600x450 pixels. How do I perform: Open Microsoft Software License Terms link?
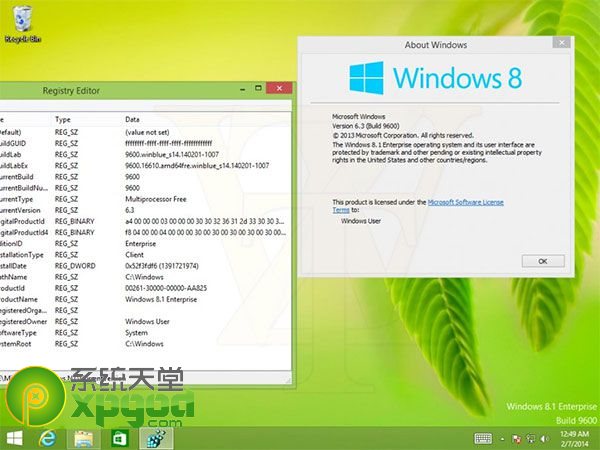pyautogui.click(x=465, y=202)
